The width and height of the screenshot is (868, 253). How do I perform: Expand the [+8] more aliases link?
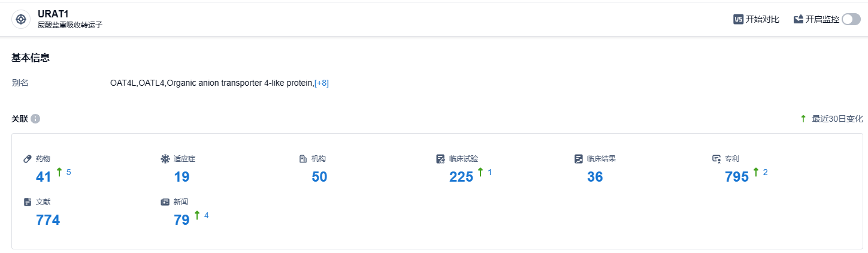tap(322, 83)
